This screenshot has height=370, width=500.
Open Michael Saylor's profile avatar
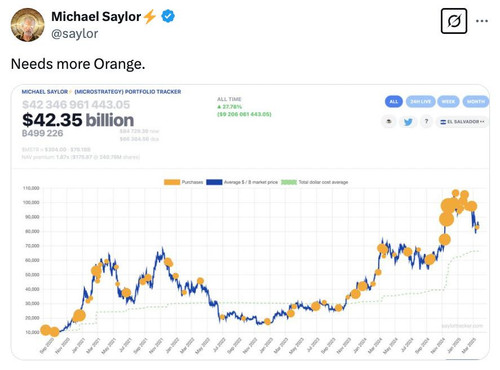point(28,25)
